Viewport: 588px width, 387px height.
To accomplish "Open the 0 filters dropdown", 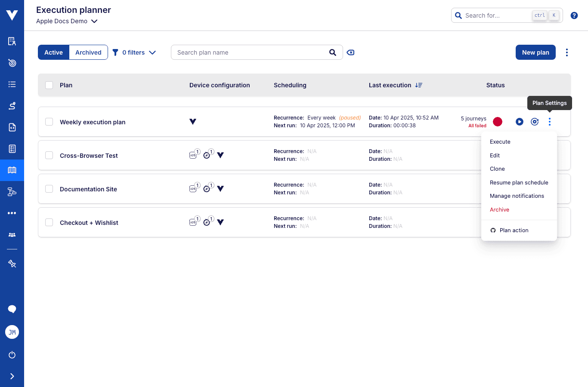I will pyautogui.click(x=134, y=52).
